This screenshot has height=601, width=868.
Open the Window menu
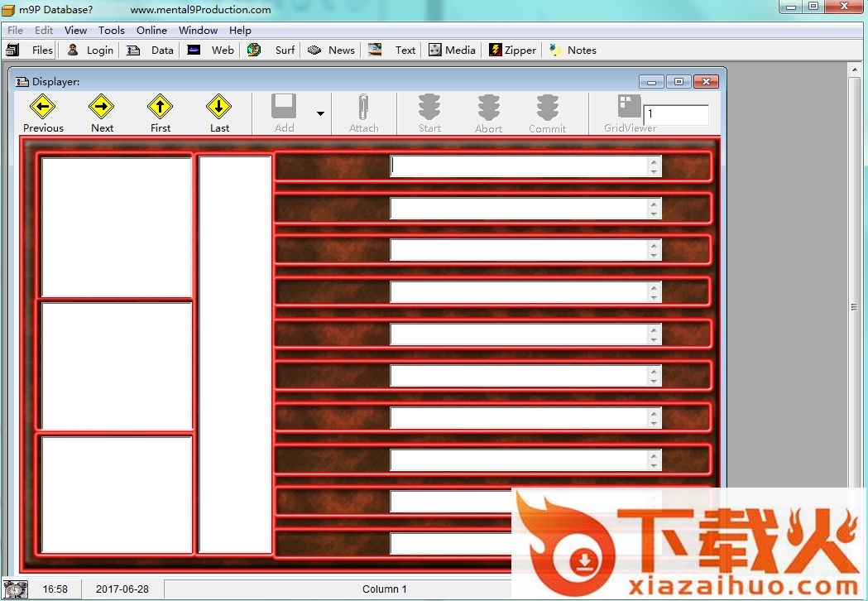(x=198, y=30)
